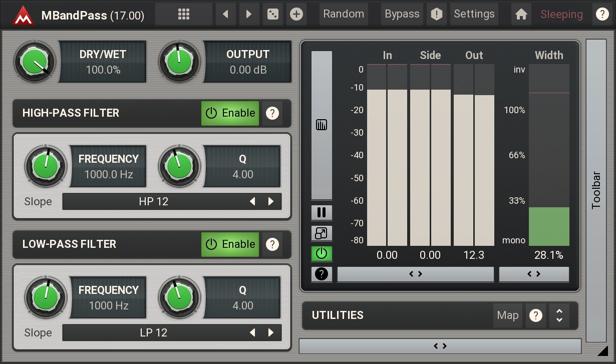Click the high-pass Frequency value field
This screenshot has width=616, height=364.
click(x=108, y=167)
